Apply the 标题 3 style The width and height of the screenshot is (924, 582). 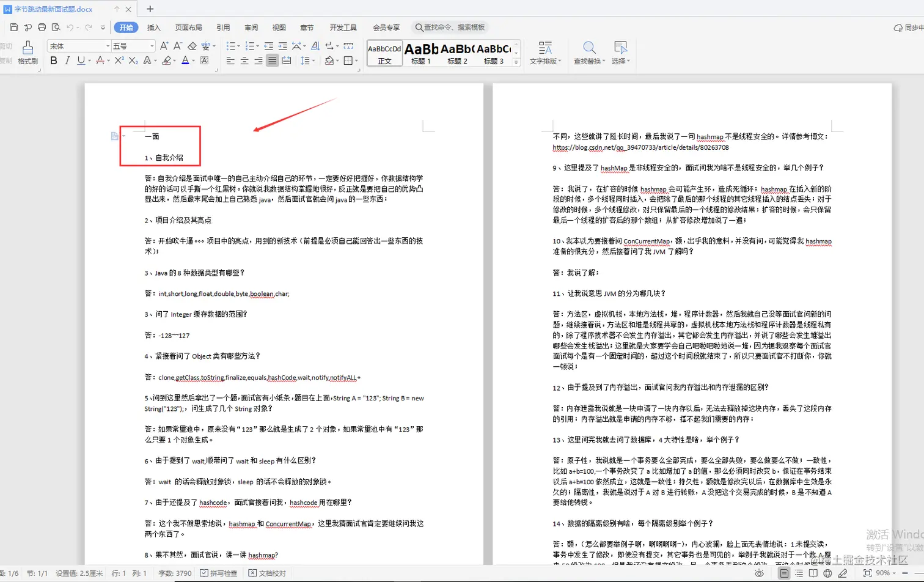494,53
